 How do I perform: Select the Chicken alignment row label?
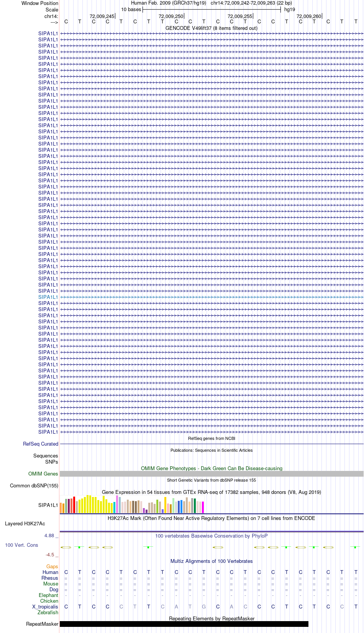[x=49, y=601]
